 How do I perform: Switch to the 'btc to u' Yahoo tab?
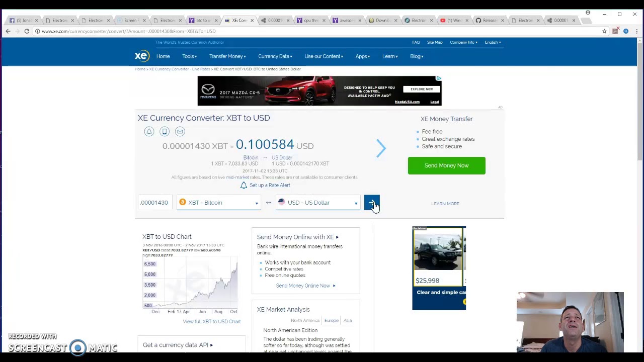pyautogui.click(x=203, y=20)
